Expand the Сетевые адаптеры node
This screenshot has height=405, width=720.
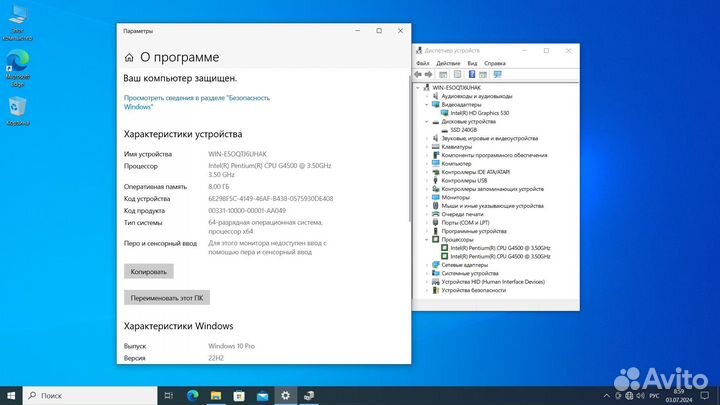click(428, 264)
